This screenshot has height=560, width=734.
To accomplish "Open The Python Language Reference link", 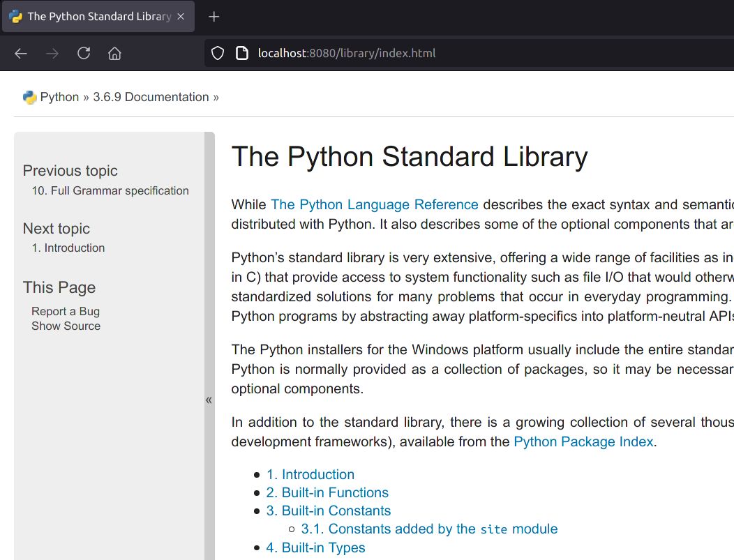I will 375,205.
